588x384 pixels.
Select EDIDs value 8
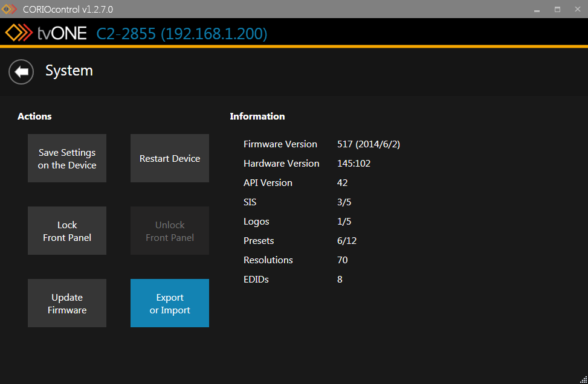coord(340,280)
